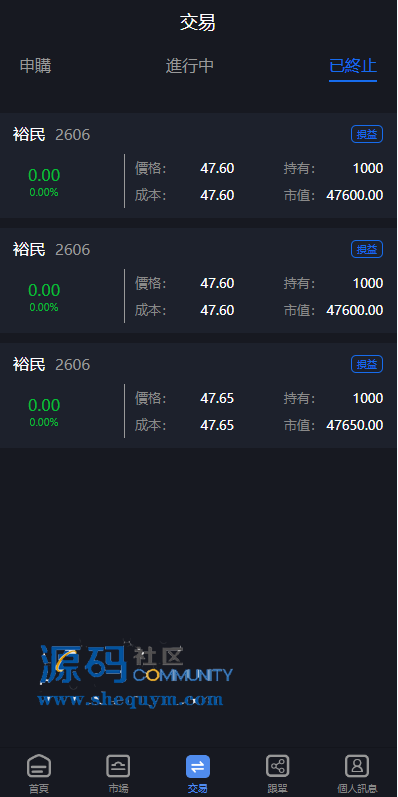The height and width of the screenshot is (797, 398).
Task: Open first 裕民 2606 position title
Action: click(51, 135)
